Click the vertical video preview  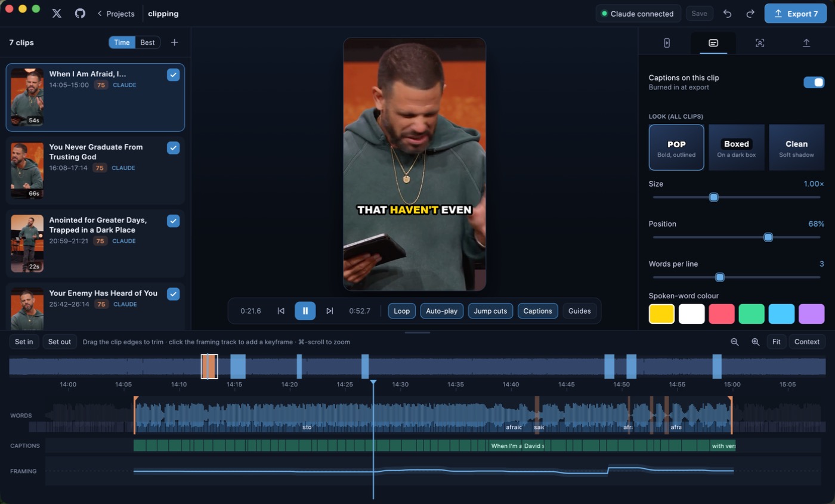pyautogui.click(x=415, y=164)
